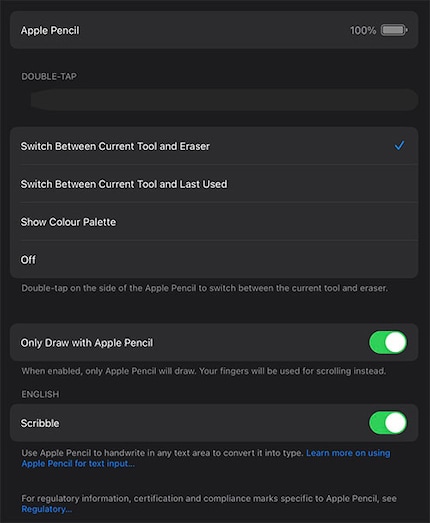Tap the ENGLISH section heading

click(40, 394)
